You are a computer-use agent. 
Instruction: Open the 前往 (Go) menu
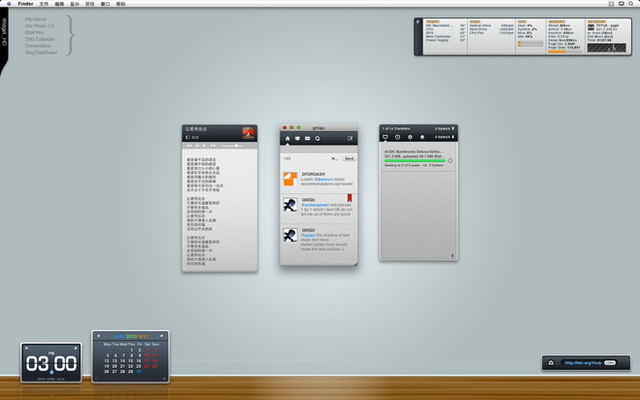coord(90,4)
